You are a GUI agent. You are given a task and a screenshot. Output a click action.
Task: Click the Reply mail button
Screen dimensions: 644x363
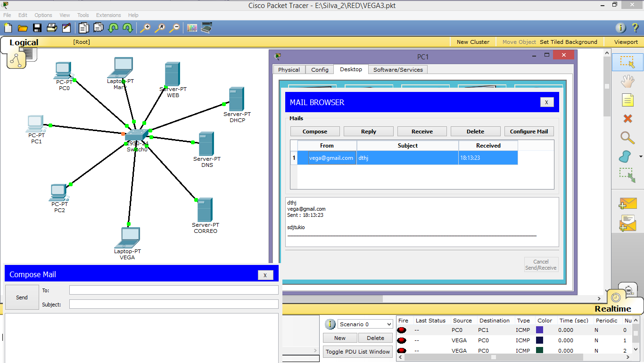[369, 132]
